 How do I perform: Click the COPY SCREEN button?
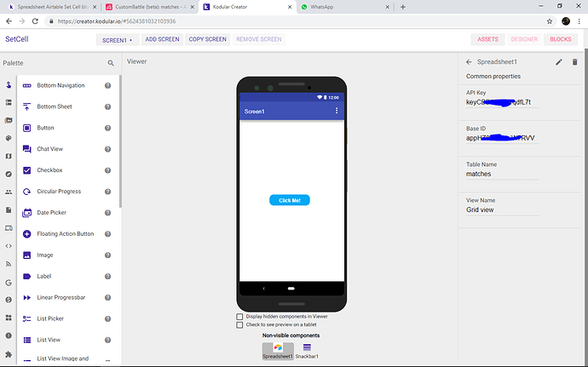tap(207, 39)
